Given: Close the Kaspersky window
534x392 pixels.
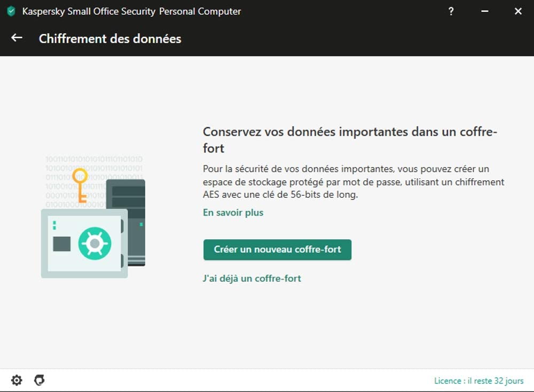Looking at the screenshot, I should 518,11.
